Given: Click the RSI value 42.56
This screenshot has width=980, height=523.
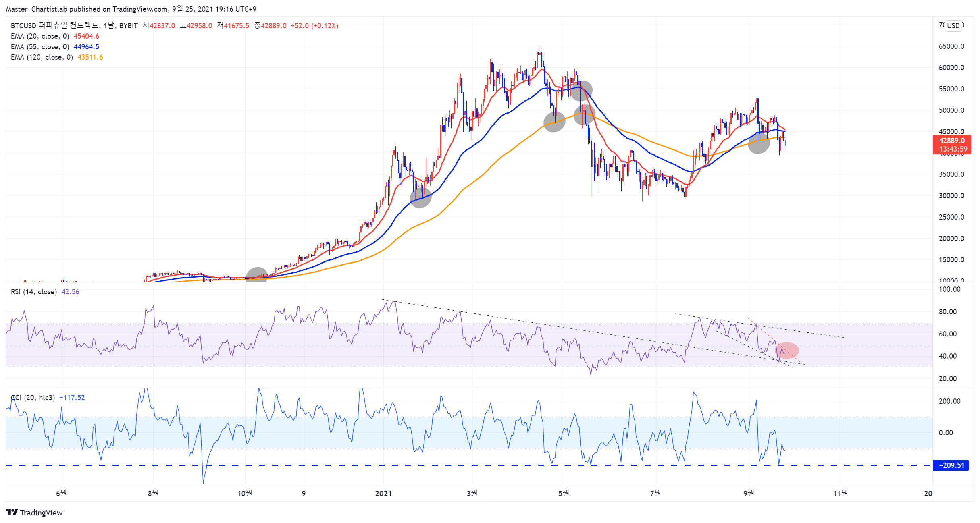Looking at the screenshot, I should (x=70, y=292).
